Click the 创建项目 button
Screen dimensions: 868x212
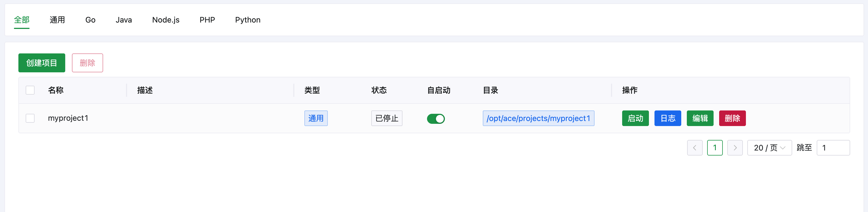[42, 63]
